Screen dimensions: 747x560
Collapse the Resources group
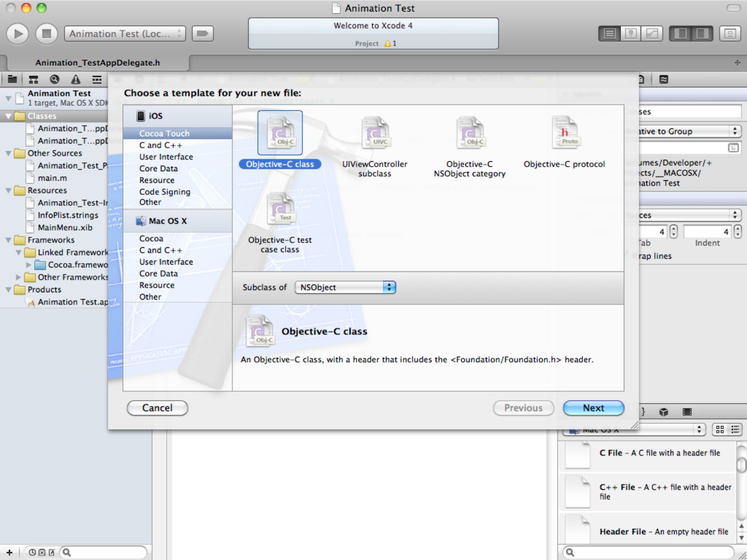click(x=8, y=191)
